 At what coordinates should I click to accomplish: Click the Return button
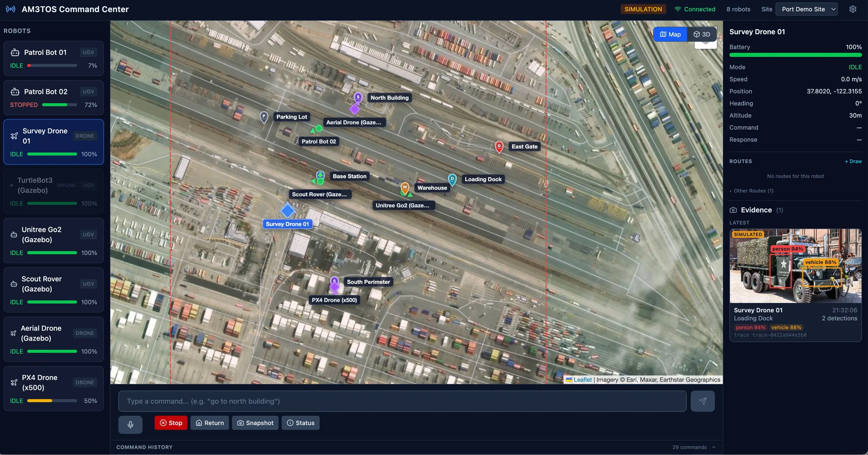click(210, 423)
